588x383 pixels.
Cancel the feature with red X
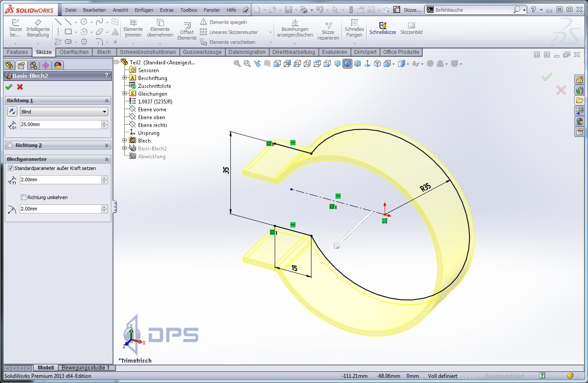click(20, 87)
